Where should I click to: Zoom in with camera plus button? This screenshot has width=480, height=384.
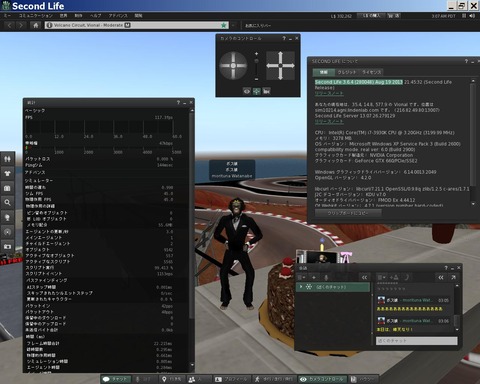pyautogui.click(x=256, y=54)
